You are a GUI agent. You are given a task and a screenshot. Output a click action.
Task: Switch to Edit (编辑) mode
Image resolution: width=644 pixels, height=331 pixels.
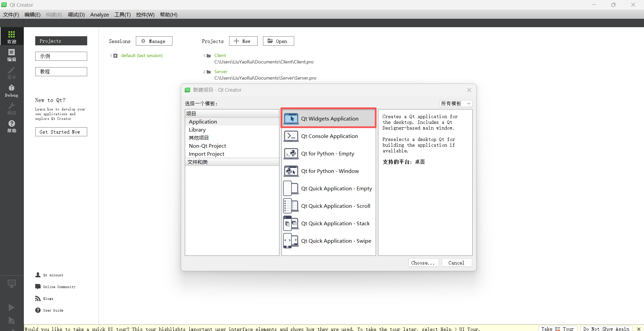coord(12,54)
